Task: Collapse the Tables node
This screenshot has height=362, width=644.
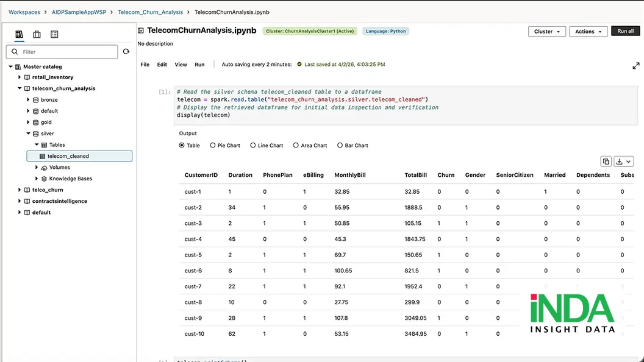Action: click(x=37, y=144)
